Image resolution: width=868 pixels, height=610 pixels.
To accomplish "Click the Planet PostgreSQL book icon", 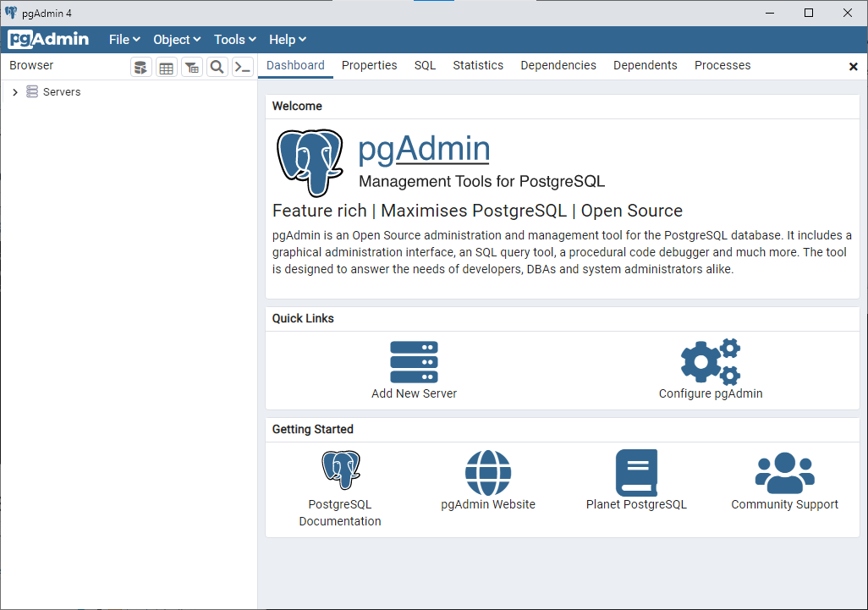I will (x=636, y=473).
